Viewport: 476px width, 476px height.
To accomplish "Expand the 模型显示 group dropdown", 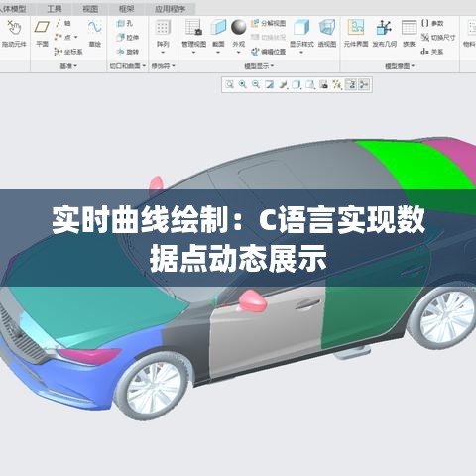I will 259,66.
